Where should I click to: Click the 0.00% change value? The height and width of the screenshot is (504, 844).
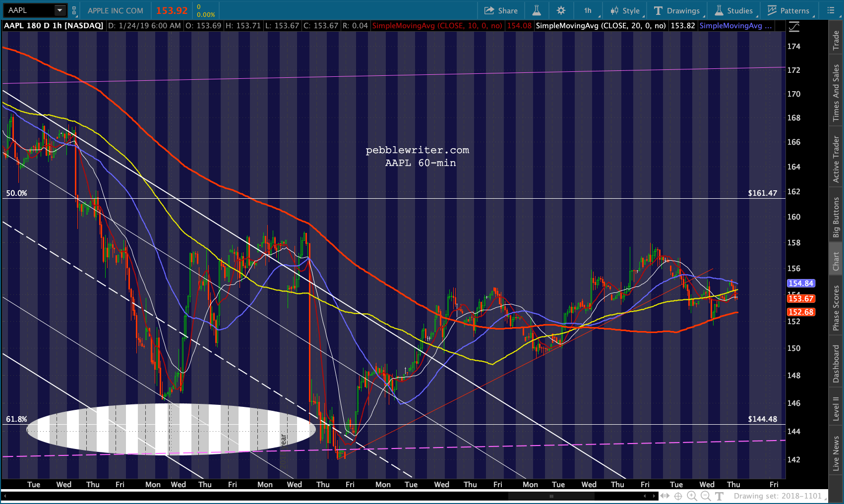[x=206, y=15]
